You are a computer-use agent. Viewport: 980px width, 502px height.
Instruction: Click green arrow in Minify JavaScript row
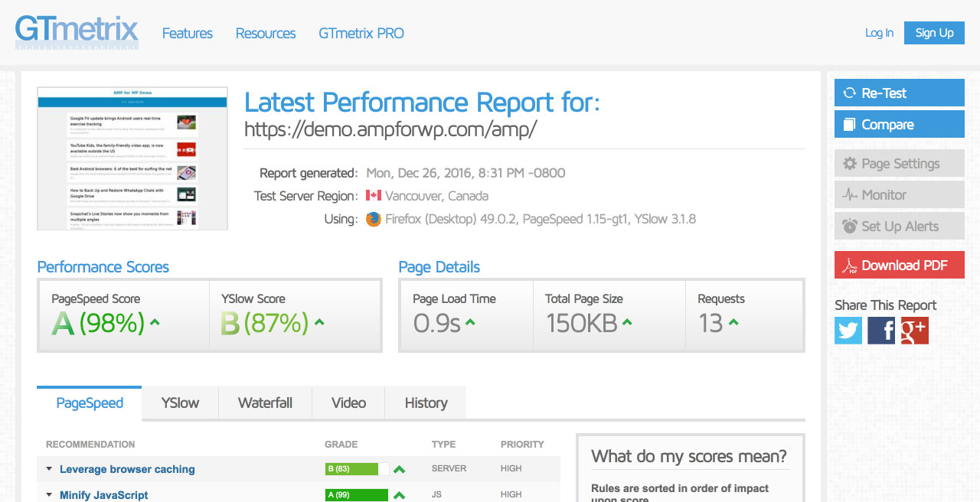tap(399, 495)
